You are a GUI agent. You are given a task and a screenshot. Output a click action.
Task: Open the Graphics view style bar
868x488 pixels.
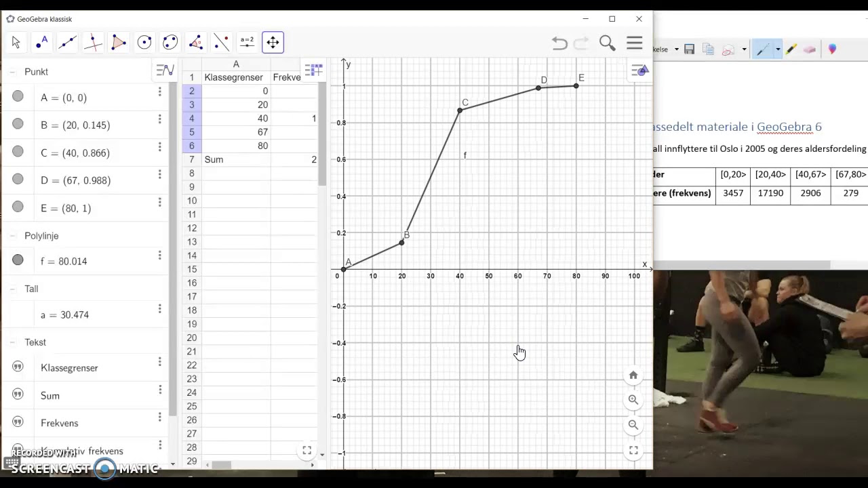[x=640, y=70]
